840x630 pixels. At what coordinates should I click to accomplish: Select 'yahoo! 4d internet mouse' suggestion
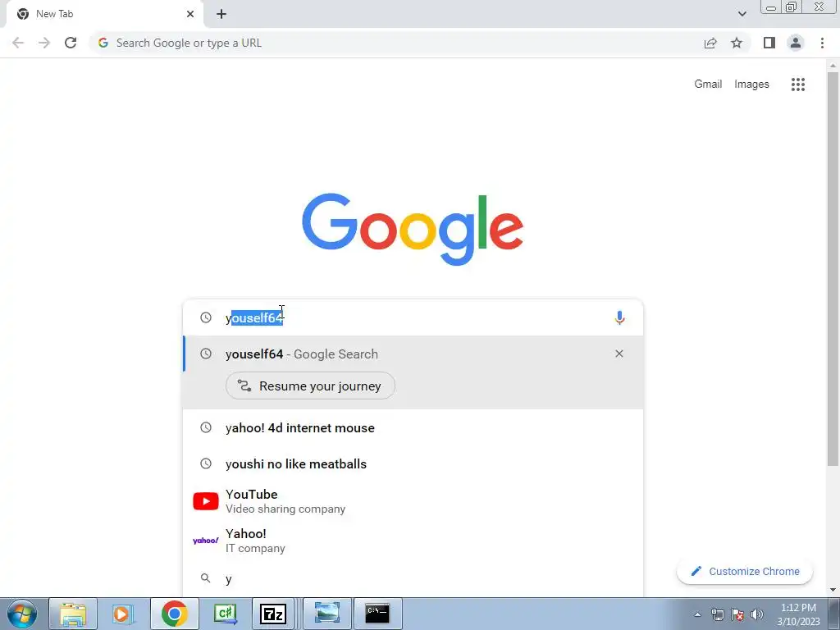(413, 427)
